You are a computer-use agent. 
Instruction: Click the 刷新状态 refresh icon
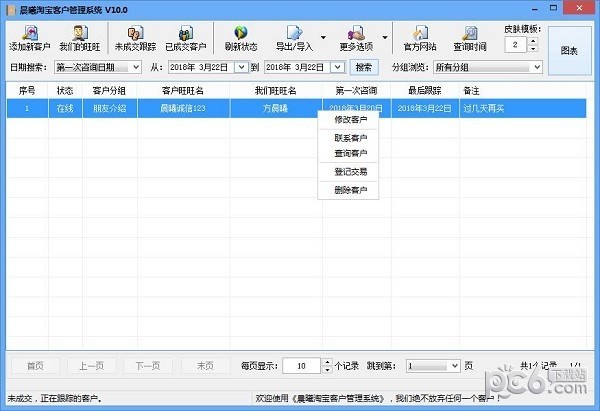(241, 38)
